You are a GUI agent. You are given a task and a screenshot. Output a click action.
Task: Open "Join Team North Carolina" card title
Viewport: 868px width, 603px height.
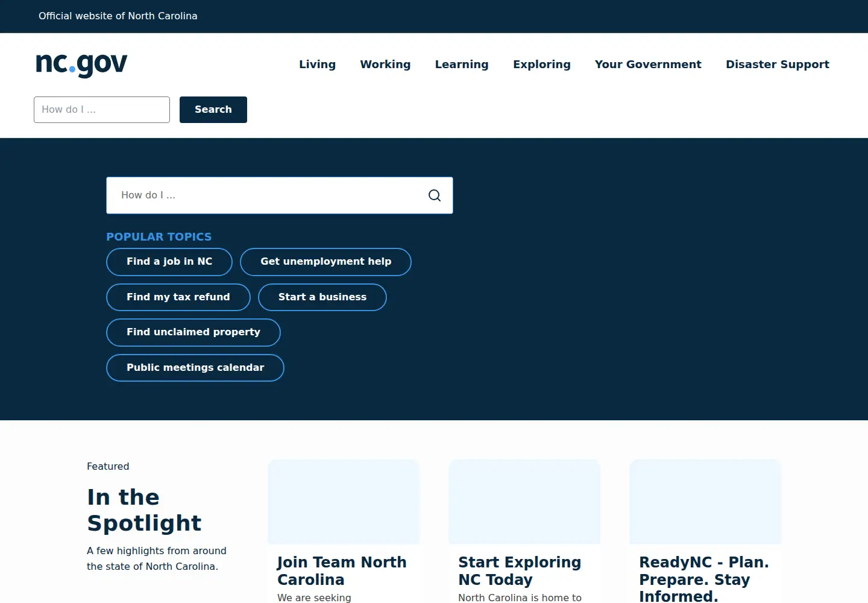(342, 571)
